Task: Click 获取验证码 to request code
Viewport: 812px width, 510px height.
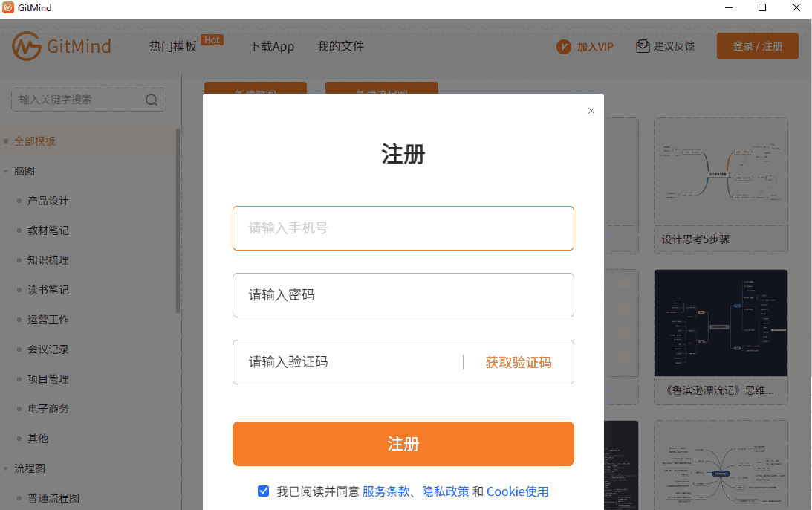Action: [x=519, y=362]
